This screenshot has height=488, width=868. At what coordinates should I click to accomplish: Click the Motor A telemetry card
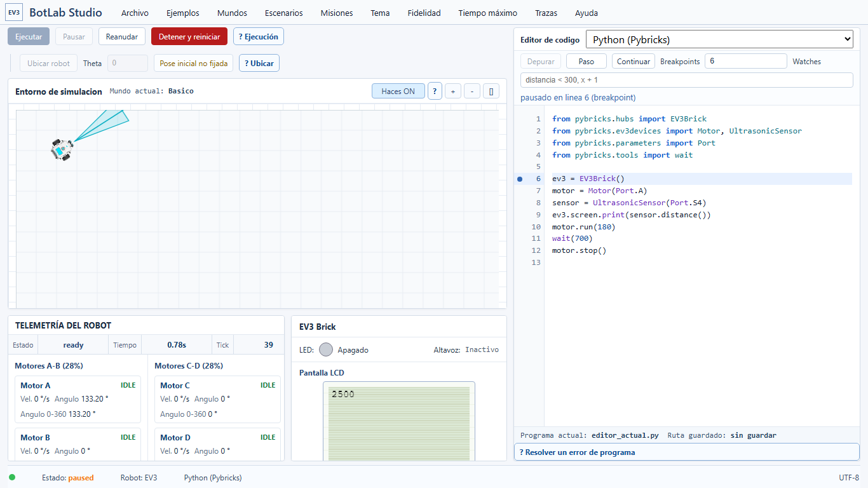[78, 400]
